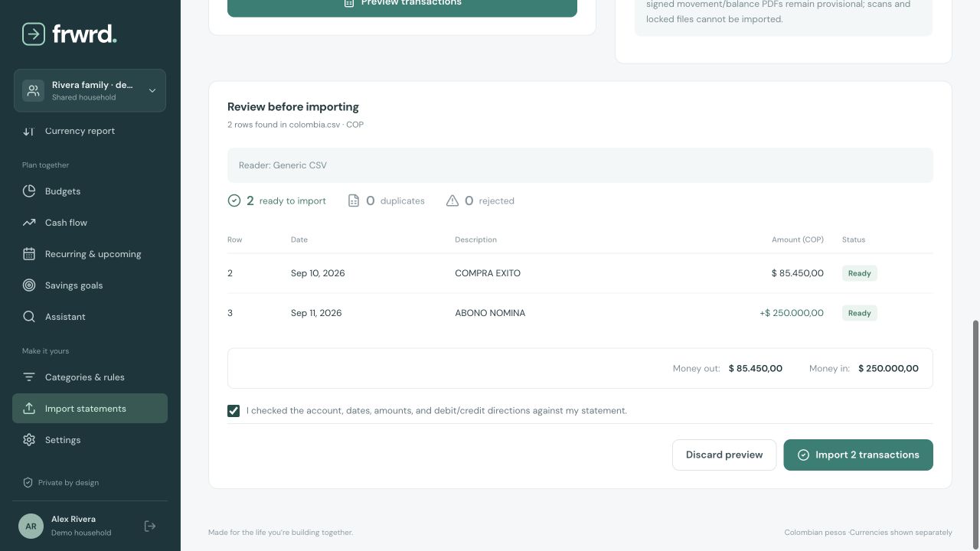The image size is (980, 551).
Task: Discard the import preview
Action: pyautogui.click(x=724, y=455)
